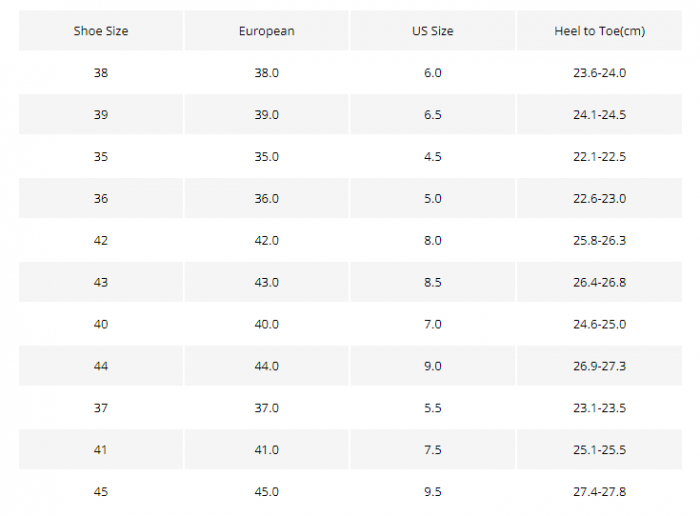Click the European 39.0 cell
700x516 pixels.
coord(266,115)
